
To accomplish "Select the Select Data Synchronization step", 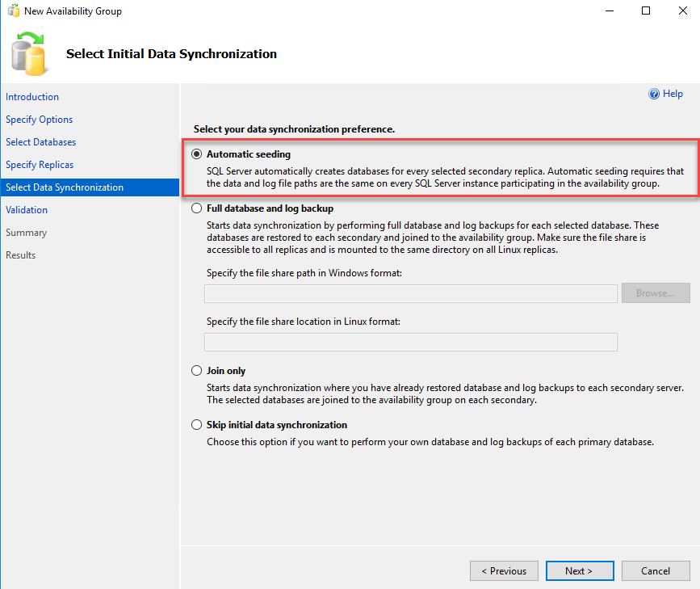I will tap(90, 187).
